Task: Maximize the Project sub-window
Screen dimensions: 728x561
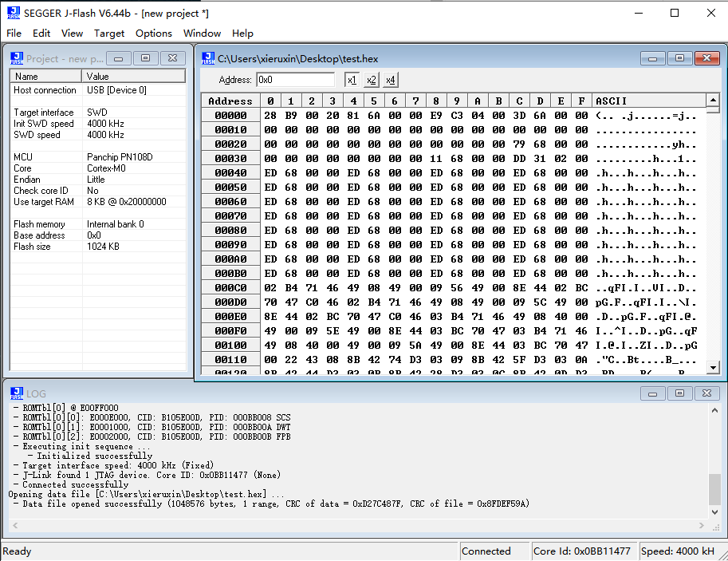Action: point(145,58)
